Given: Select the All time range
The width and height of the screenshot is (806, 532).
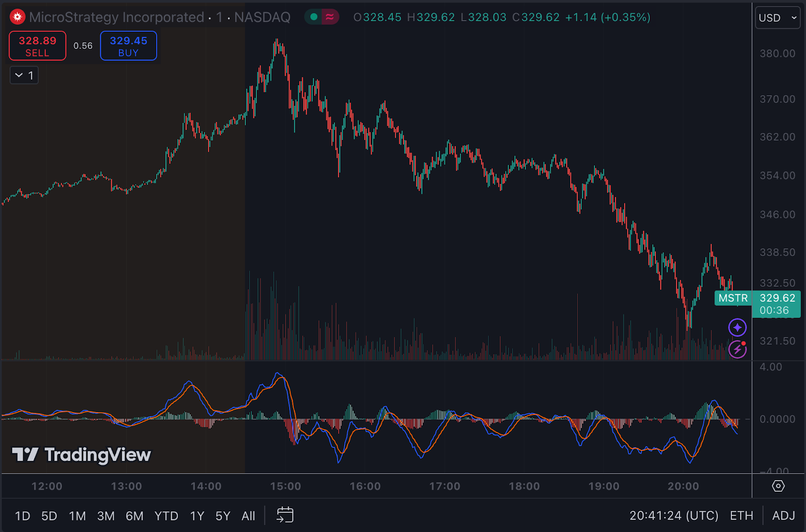Looking at the screenshot, I should point(248,516).
